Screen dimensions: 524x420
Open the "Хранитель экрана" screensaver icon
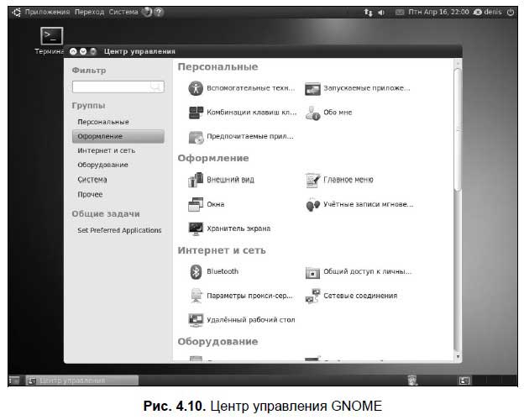click(x=196, y=228)
